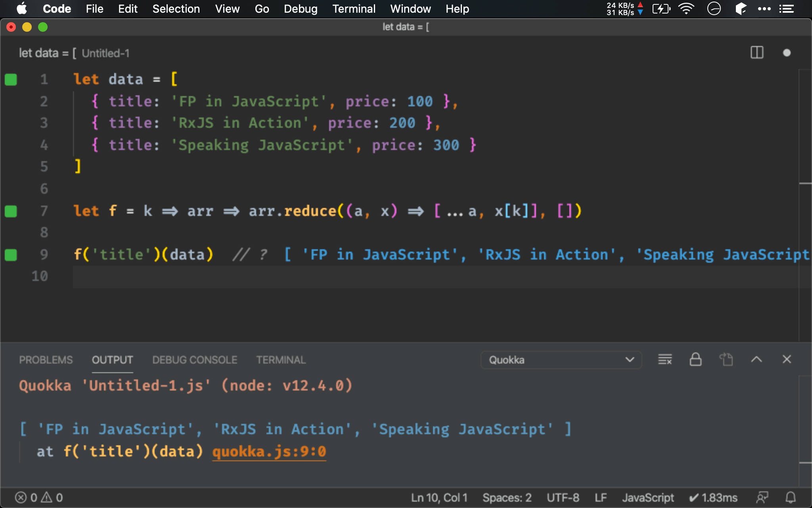This screenshot has height=508, width=812.
Task: Click the inline Quokka result on line 9
Action: [x=547, y=255]
